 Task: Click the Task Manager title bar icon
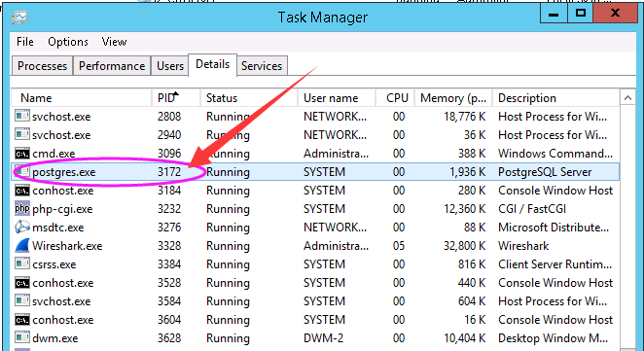point(19,18)
